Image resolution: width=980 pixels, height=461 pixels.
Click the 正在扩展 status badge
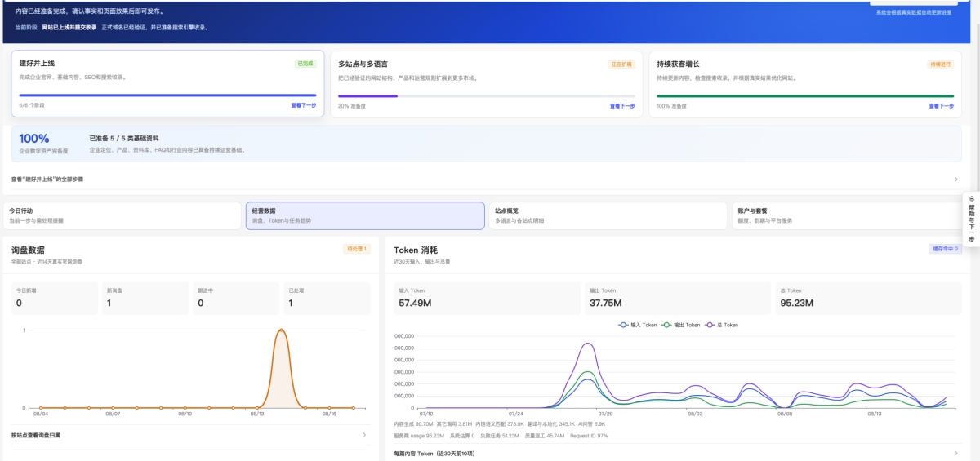tap(621, 64)
